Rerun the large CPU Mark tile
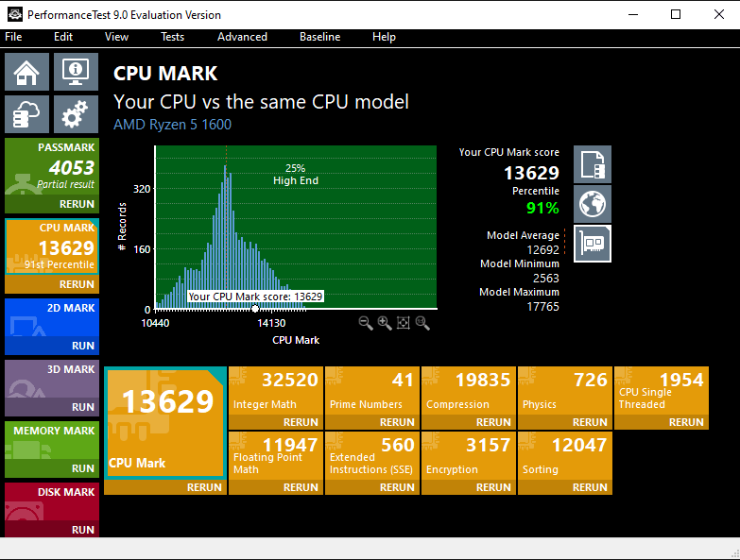Viewport: 740px width, 560px height. pos(165,487)
